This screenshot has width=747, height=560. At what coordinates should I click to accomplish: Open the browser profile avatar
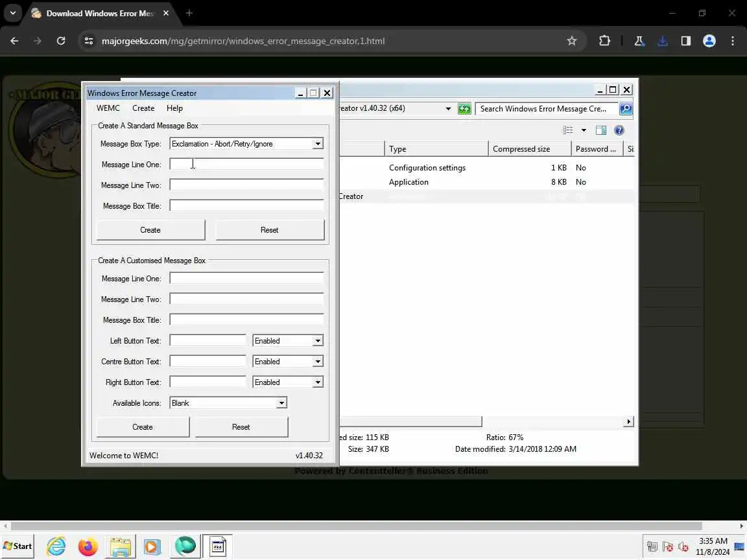[x=709, y=41]
